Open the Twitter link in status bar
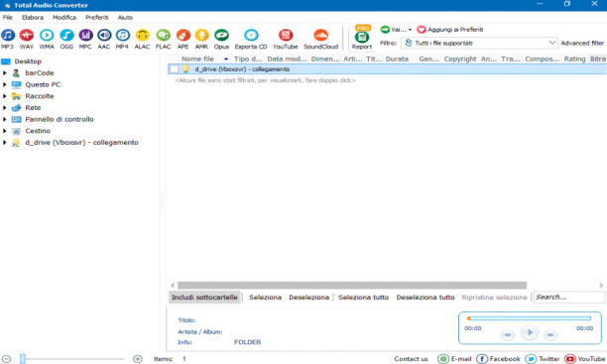This screenshot has width=607, height=364. [543, 359]
